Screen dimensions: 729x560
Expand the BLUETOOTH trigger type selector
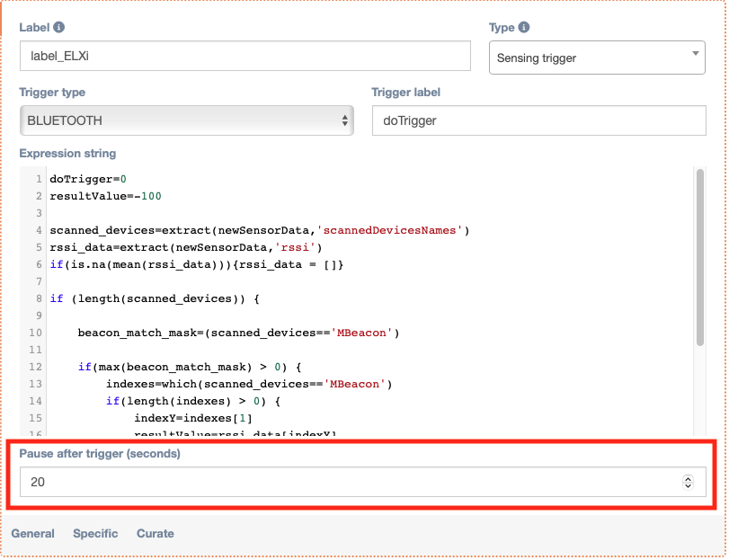point(187,120)
